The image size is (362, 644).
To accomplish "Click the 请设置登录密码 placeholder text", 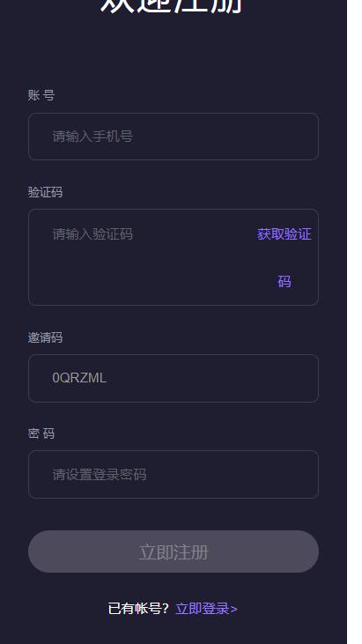I will click(x=100, y=475).
